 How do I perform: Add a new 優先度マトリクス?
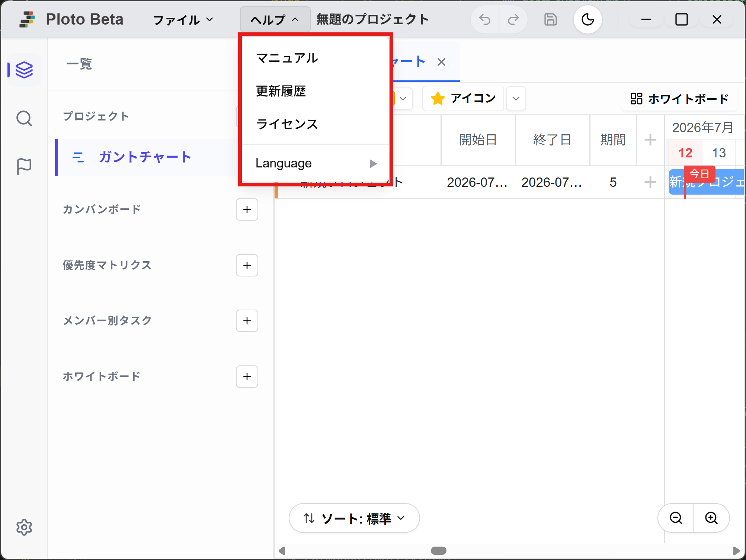(247, 265)
